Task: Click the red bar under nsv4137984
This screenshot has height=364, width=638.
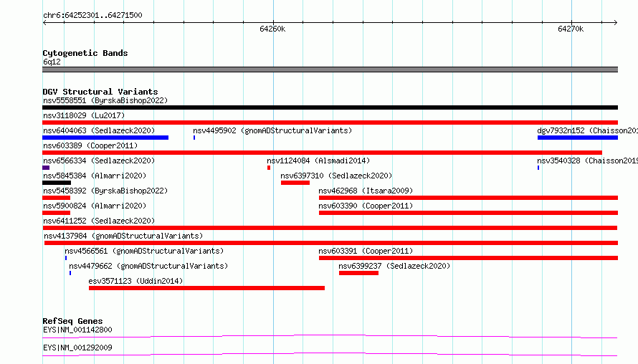Action: tap(331, 243)
